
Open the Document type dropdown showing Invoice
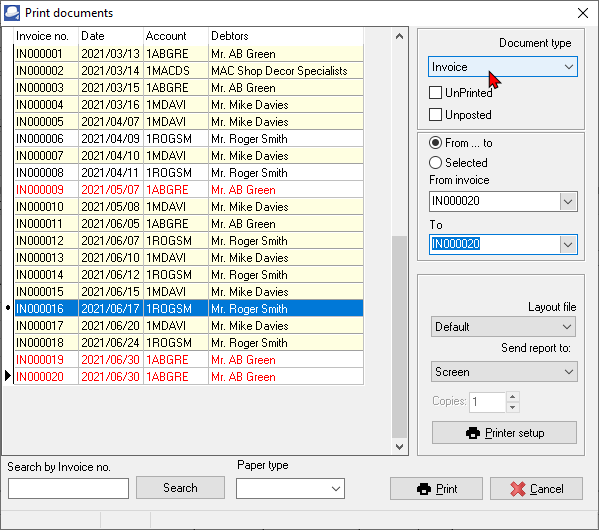pyautogui.click(x=503, y=67)
